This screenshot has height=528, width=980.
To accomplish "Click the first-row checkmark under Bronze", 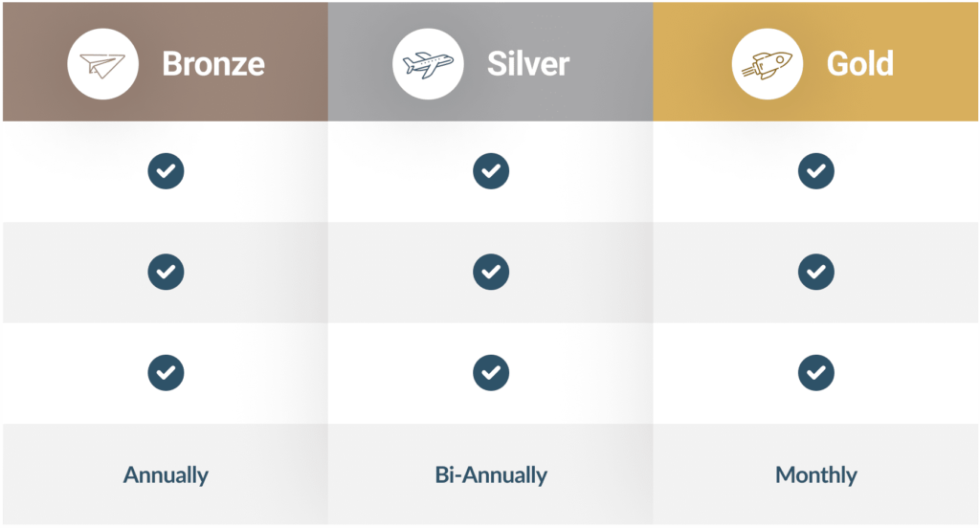I will (x=166, y=171).
